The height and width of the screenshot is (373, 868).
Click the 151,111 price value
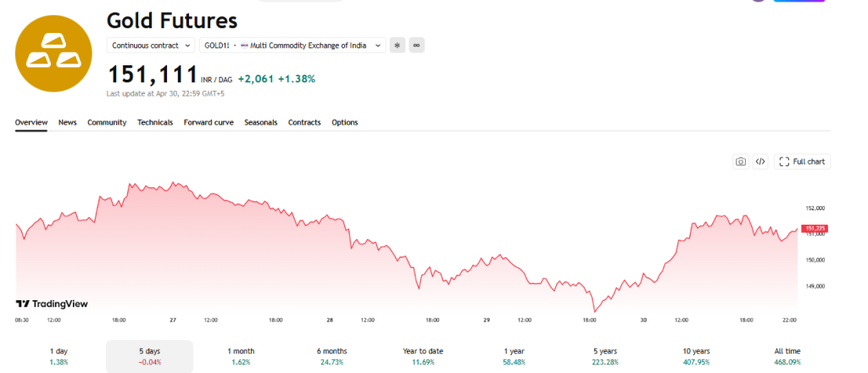[153, 74]
